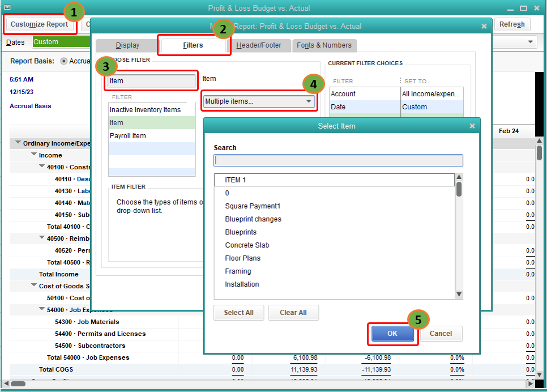Close the Select Item dialog
Screen dimensions: 547x392
click(472, 126)
